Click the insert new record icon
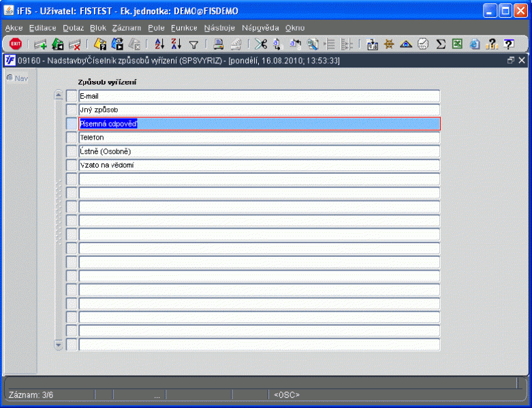Image resolution: width=532 pixels, height=408 pixels. pyautogui.click(x=40, y=44)
